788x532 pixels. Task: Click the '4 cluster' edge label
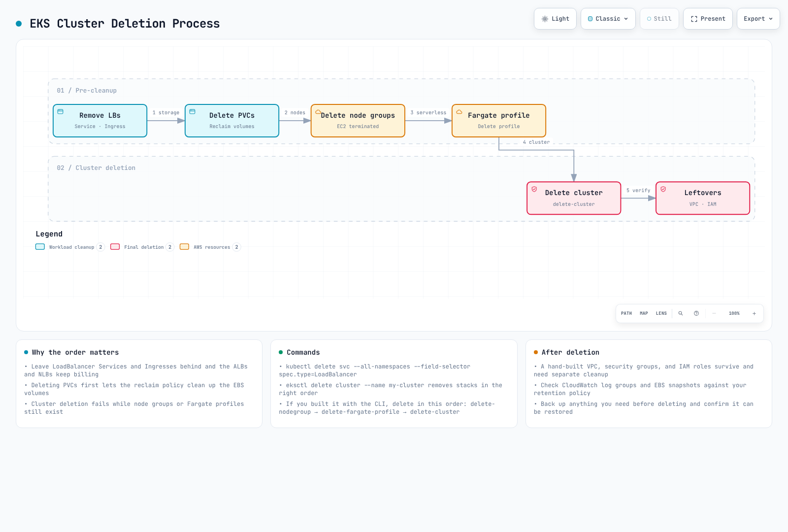(536, 142)
